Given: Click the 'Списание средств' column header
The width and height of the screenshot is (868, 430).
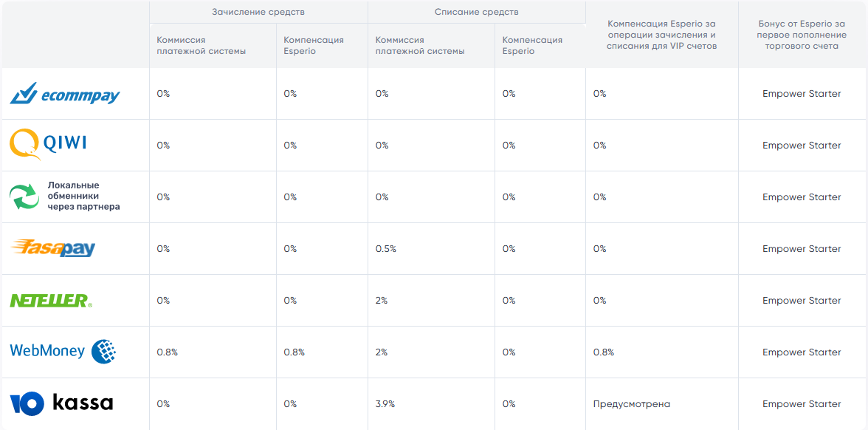Looking at the screenshot, I should pyautogui.click(x=476, y=12).
